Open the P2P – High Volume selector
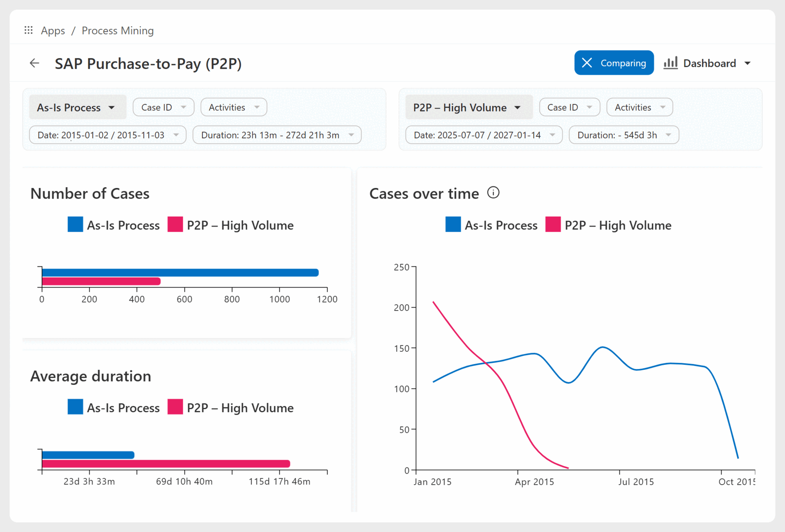 [469, 107]
